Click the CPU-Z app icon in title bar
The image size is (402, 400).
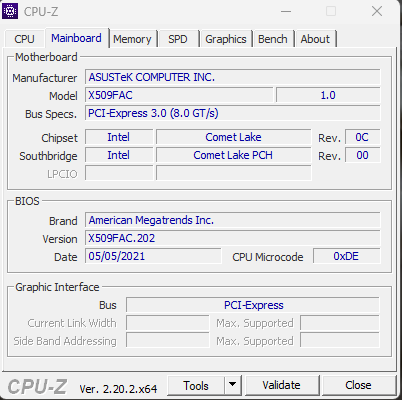click(10, 11)
